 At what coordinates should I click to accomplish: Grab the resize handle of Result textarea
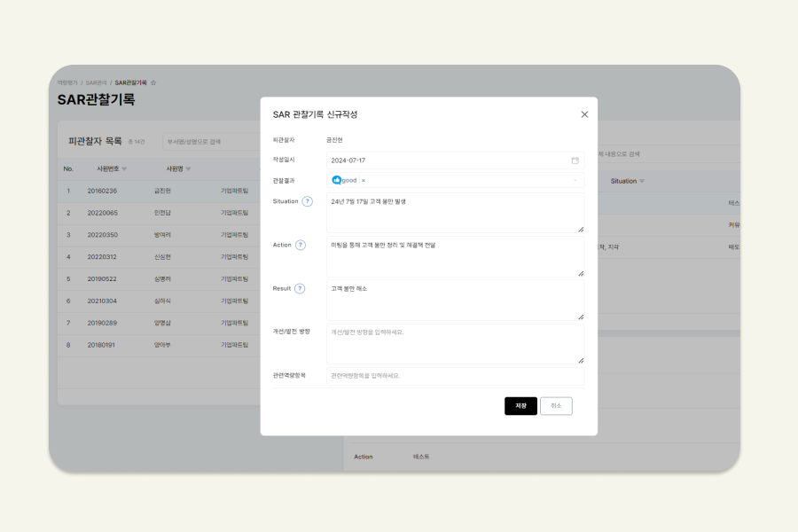pyautogui.click(x=581, y=317)
